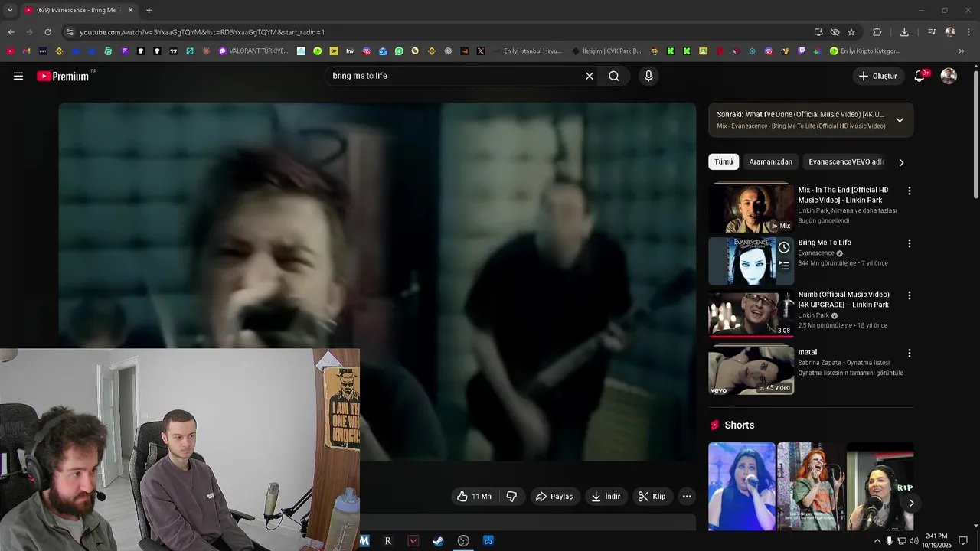The image size is (980, 551).
Task: Open the WhatsApp bookmark icon
Action: [x=399, y=51]
